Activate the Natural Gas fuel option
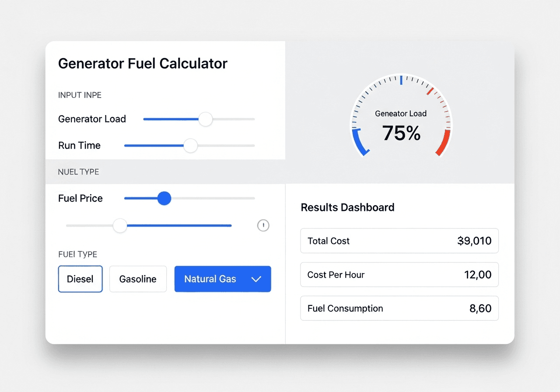 [210, 279]
